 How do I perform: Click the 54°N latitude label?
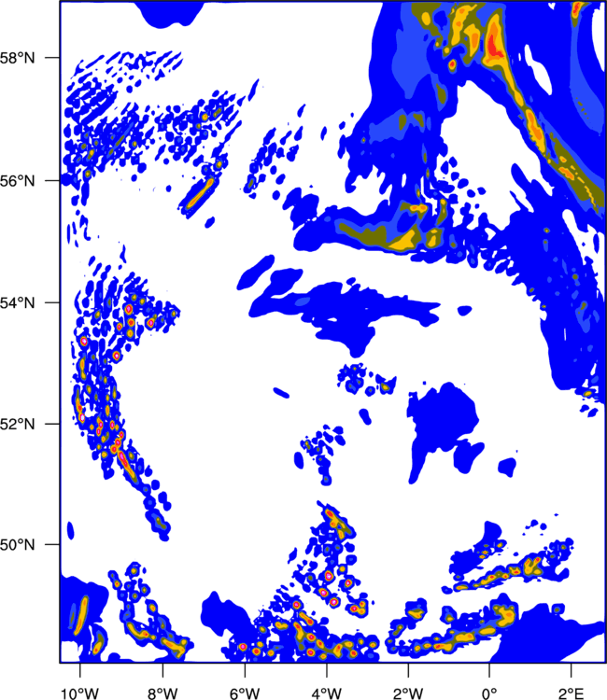click(x=18, y=302)
